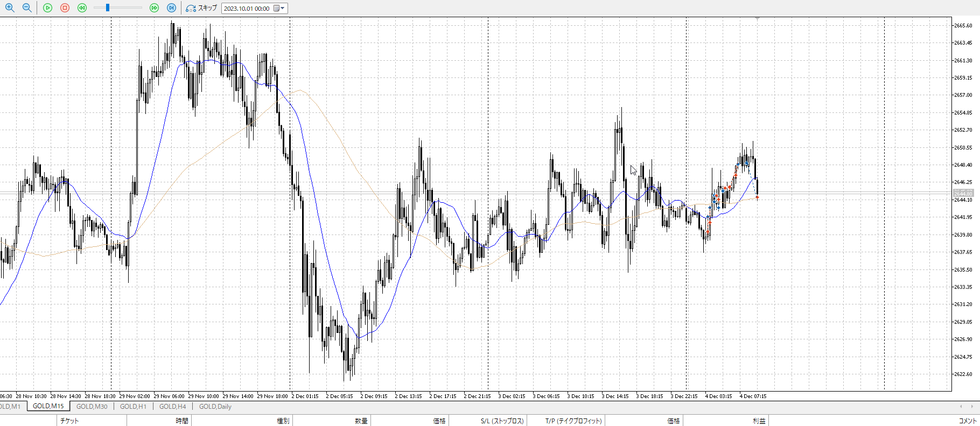The height and width of the screenshot is (426, 980).
Task: Click the S/L (ストップロス) column header
Action: tap(502, 421)
